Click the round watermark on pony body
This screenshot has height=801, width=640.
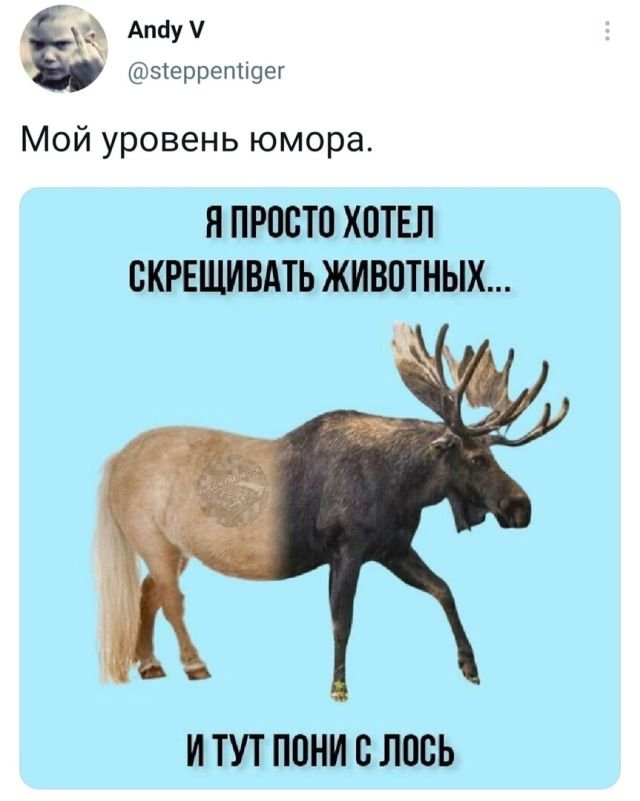point(232,491)
